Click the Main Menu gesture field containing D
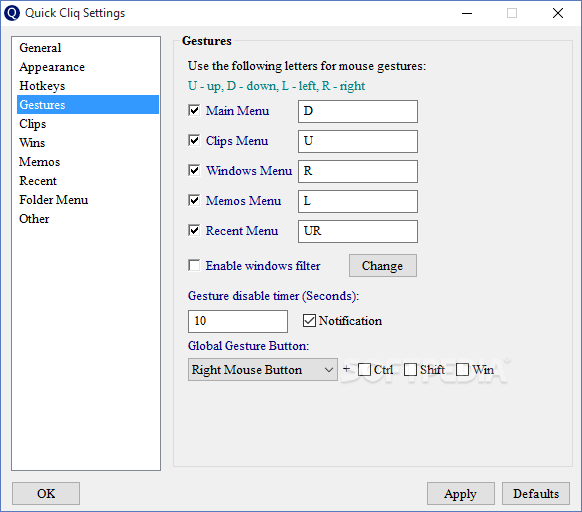This screenshot has width=582, height=512. pyautogui.click(x=358, y=111)
